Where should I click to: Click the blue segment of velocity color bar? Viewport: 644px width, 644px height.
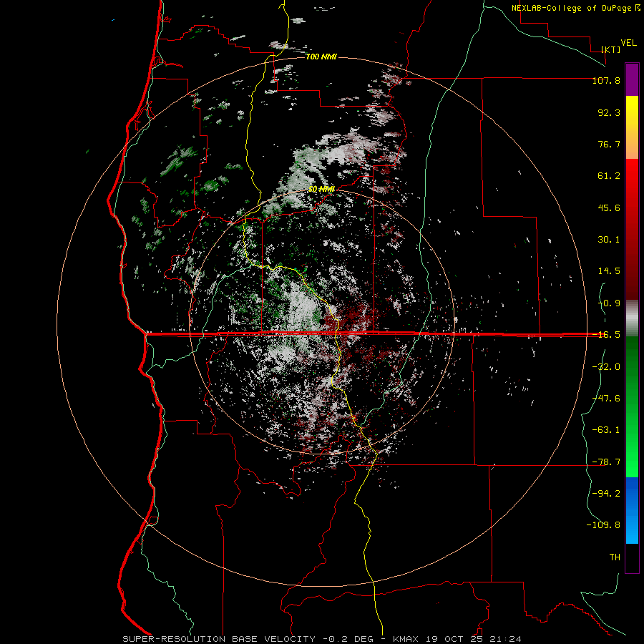(632, 510)
